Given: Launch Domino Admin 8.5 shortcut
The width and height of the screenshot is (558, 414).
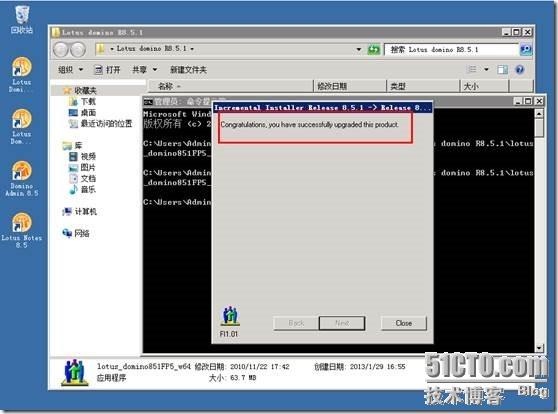Looking at the screenshot, I should pos(21,178).
